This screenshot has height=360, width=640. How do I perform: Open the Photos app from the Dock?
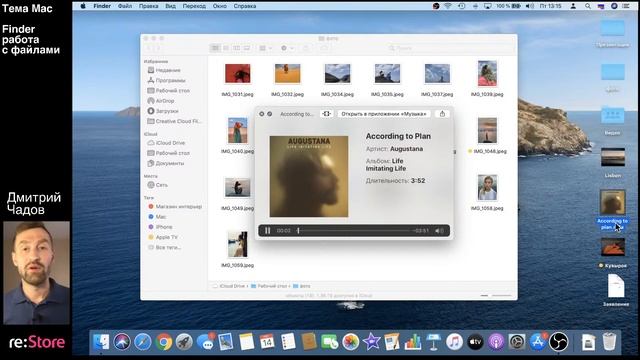pyautogui.click(x=350, y=342)
